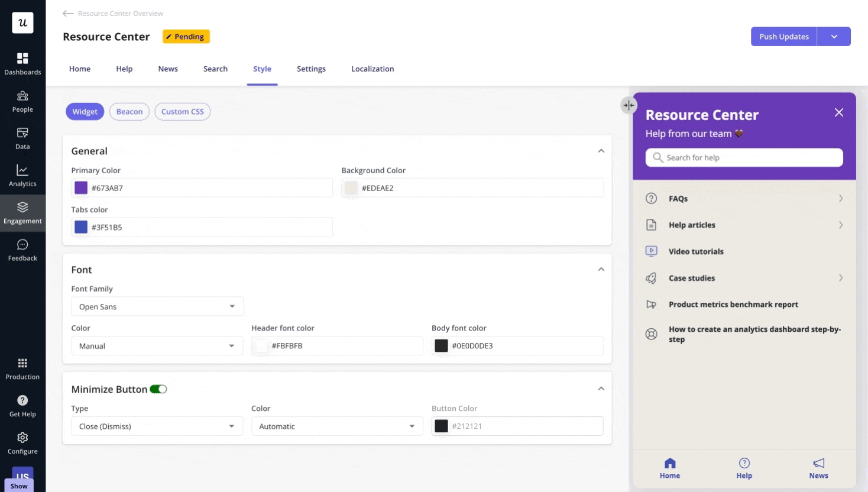
Task: Click the Search for help field in the widget
Action: (x=744, y=157)
